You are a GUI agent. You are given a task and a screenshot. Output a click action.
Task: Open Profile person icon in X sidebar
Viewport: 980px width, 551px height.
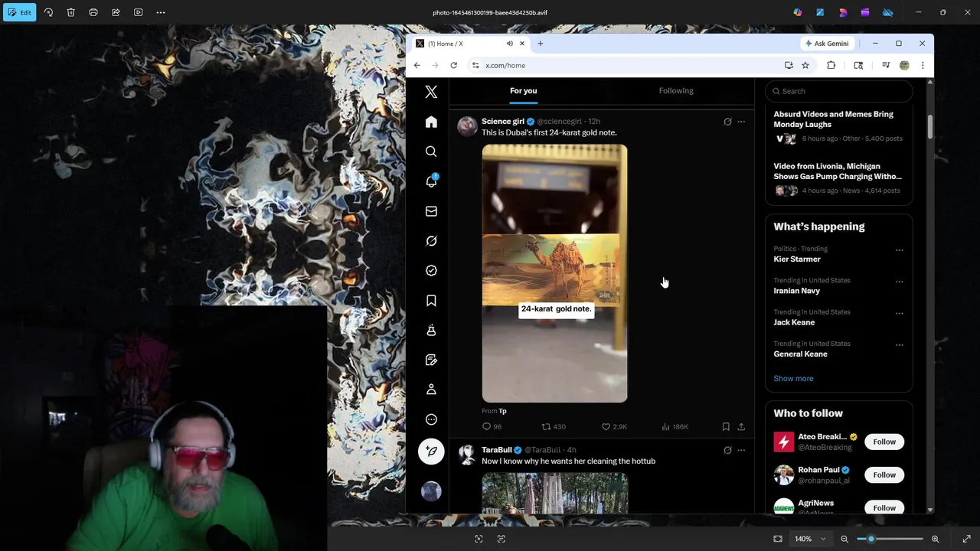[x=431, y=390]
